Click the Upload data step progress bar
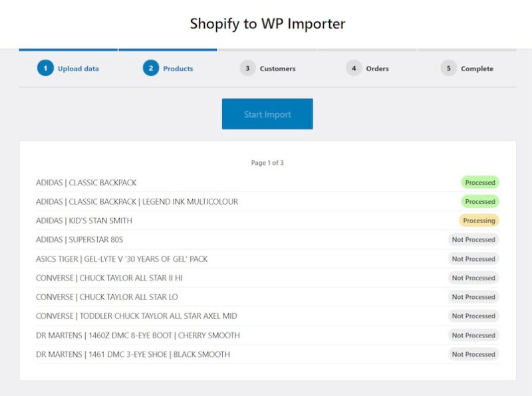Viewport: 532px width, 396px height. click(x=68, y=49)
